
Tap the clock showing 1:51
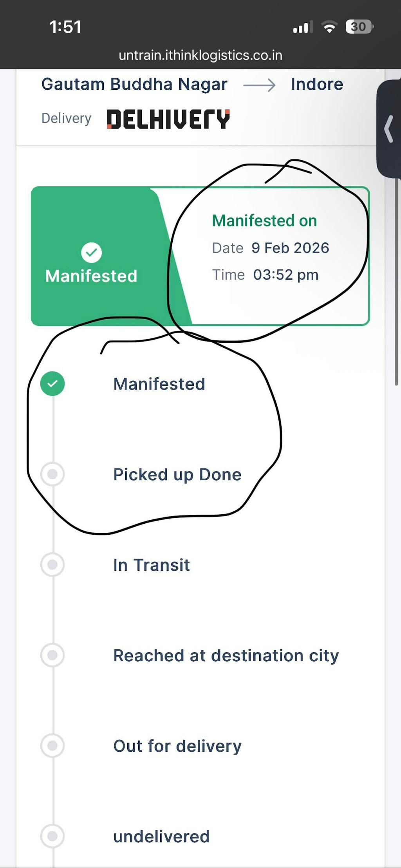(x=65, y=27)
